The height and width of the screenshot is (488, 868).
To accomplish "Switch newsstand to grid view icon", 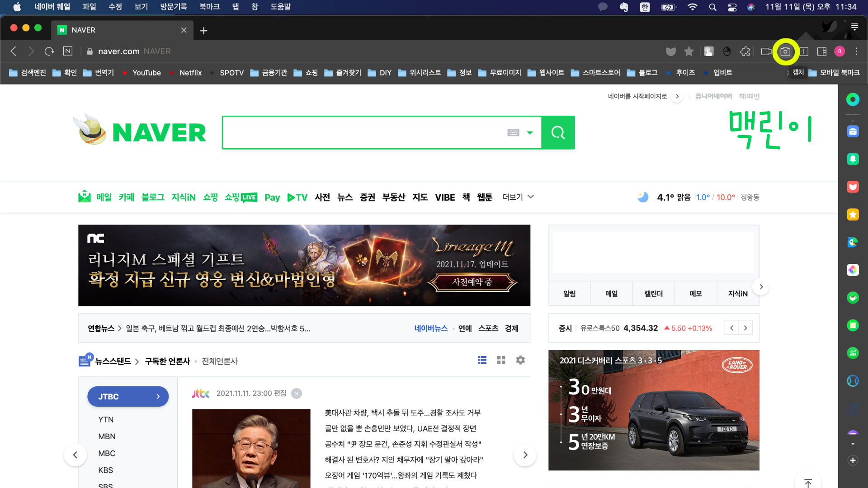I will [501, 360].
